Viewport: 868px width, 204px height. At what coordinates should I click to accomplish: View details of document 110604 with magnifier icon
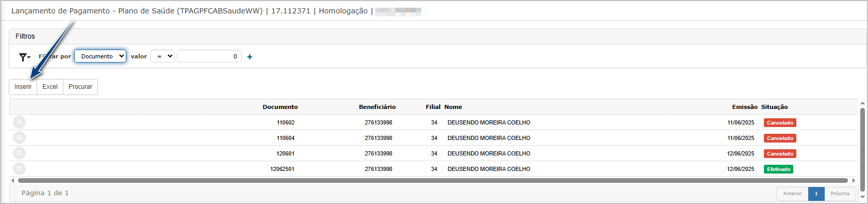(x=19, y=138)
